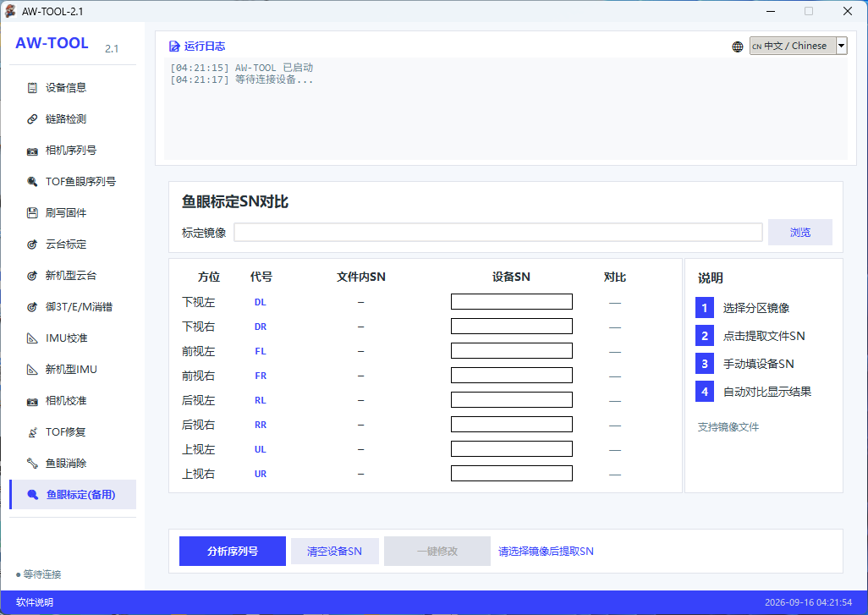This screenshot has width=868, height=615.
Task: Click the TOF修复 microscope icon
Action: pyautogui.click(x=33, y=431)
